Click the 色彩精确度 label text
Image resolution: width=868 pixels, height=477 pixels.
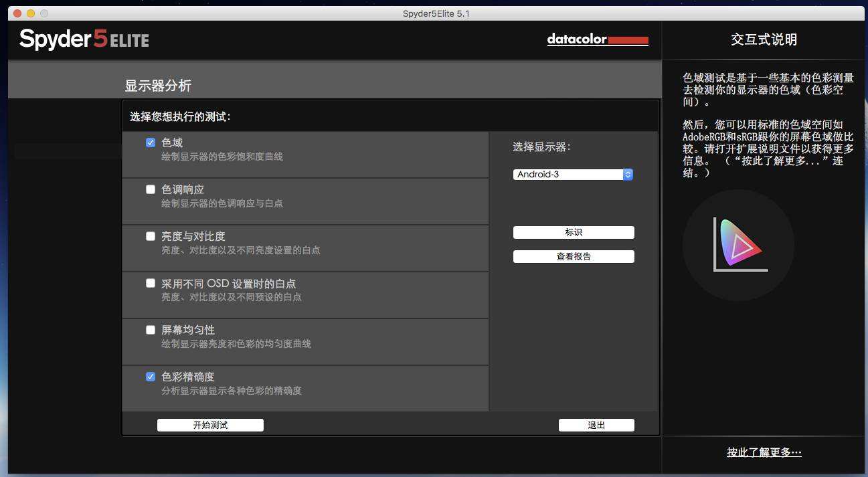point(188,377)
